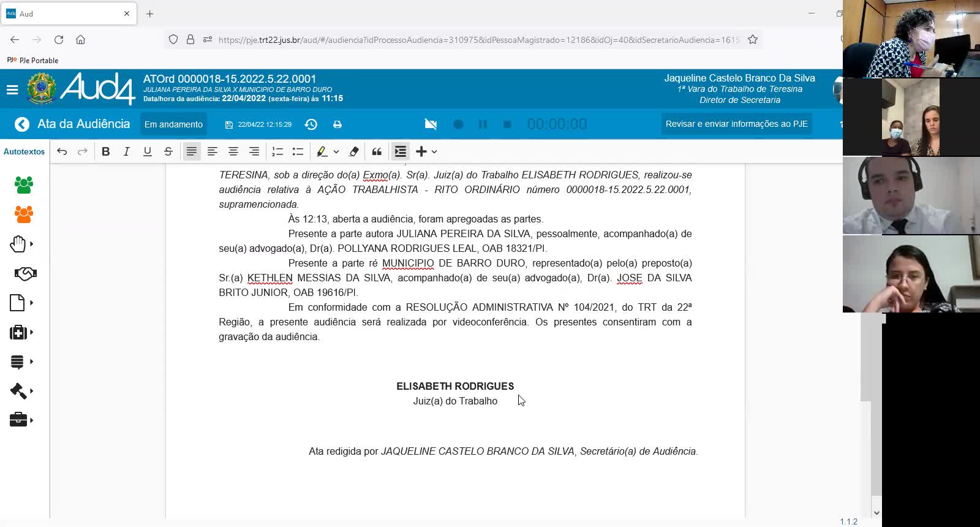
Task: Click the misspelled word KETHLEN
Action: [x=270, y=278]
